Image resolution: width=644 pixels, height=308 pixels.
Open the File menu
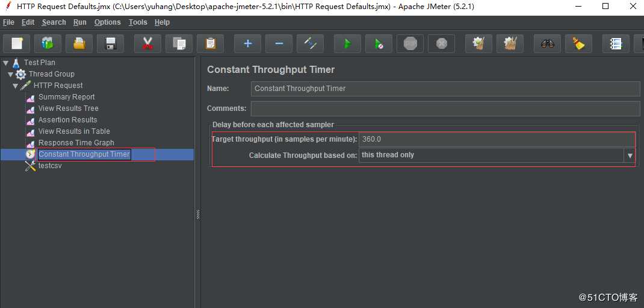click(x=8, y=22)
